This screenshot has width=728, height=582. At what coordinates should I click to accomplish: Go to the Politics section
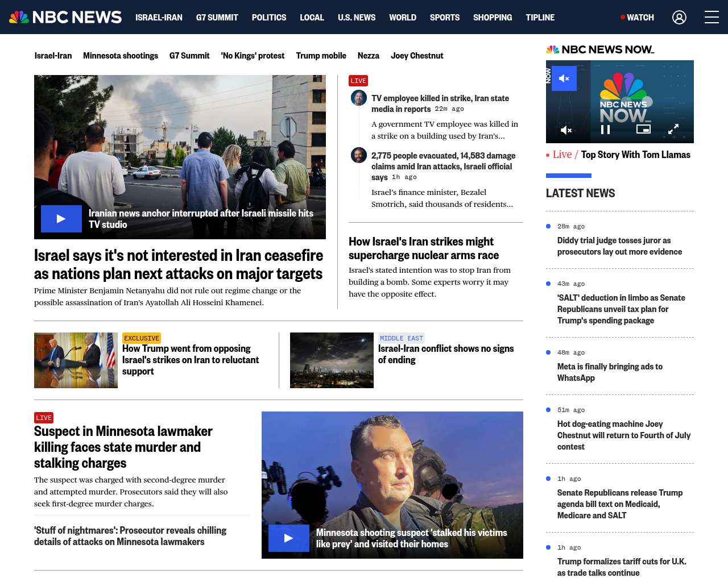click(x=269, y=18)
